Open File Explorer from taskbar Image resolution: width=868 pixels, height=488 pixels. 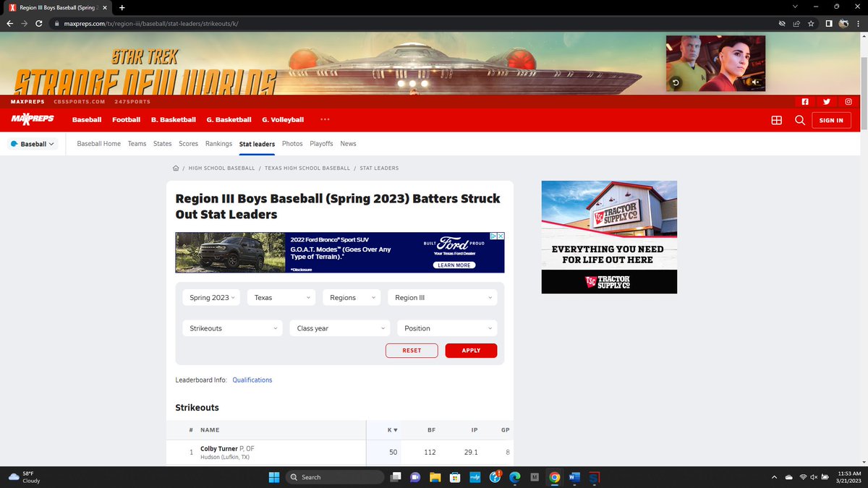point(435,477)
